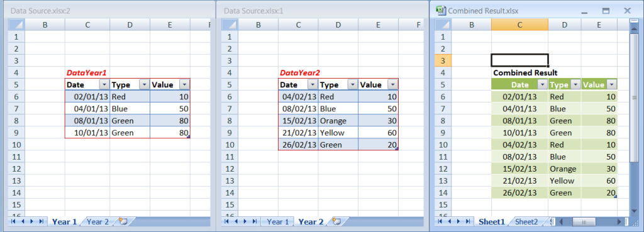Select Orange cell in DataYear2 table
This screenshot has height=232, width=644.
click(338, 121)
